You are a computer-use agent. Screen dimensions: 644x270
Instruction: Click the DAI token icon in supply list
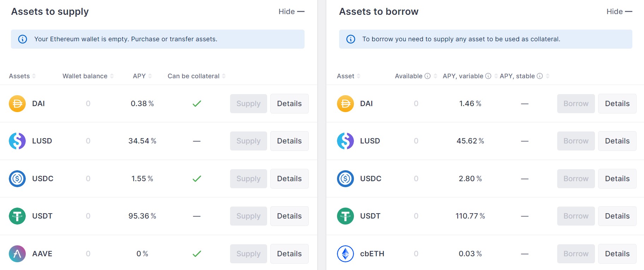(x=17, y=103)
